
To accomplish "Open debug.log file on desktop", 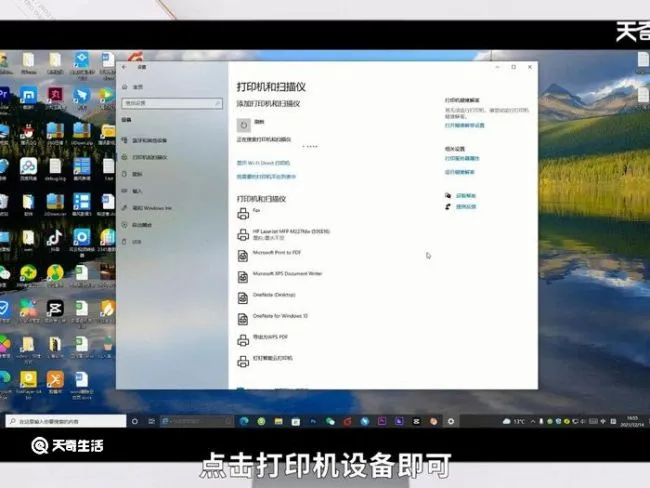I will (x=55, y=169).
